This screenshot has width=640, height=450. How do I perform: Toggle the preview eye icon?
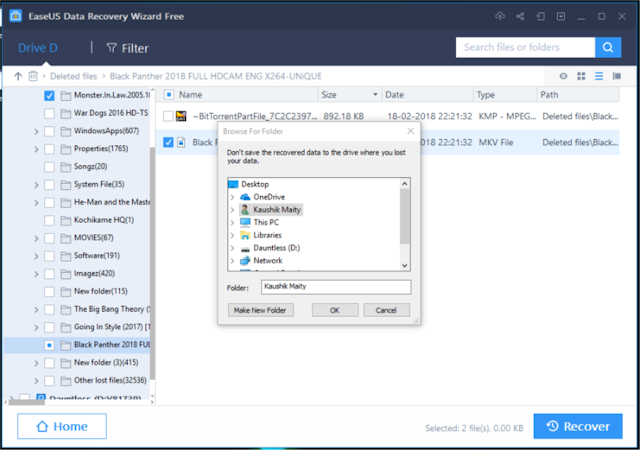pos(563,76)
